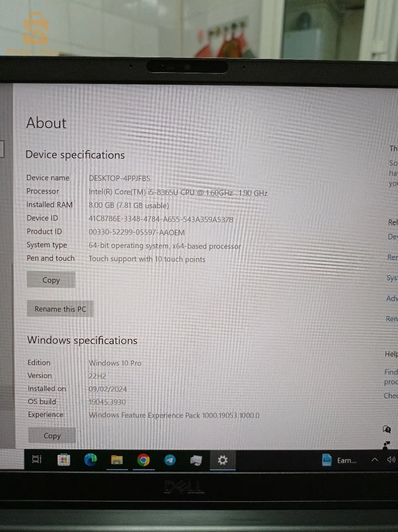
Task: Open the volume control in system tray
Action: click(x=391, y=460)
